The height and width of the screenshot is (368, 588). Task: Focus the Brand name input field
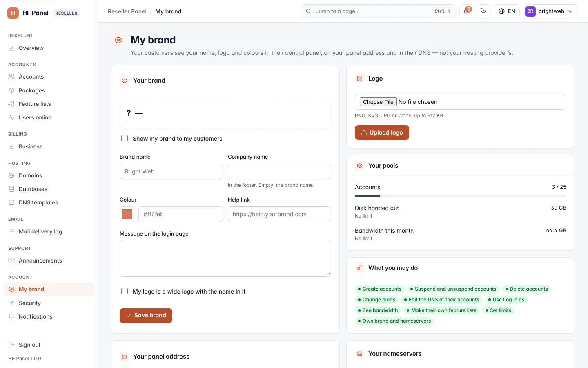click(171, 171)
